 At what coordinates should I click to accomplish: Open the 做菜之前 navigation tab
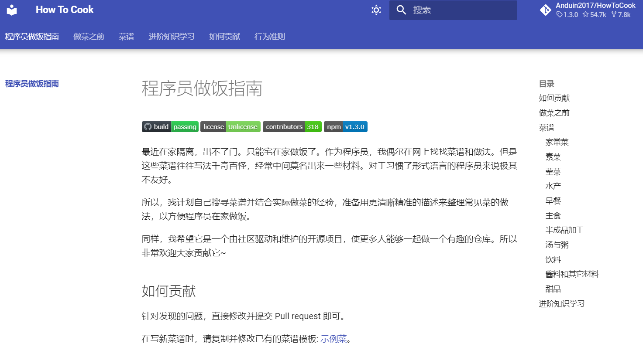(x=89, y=37)
